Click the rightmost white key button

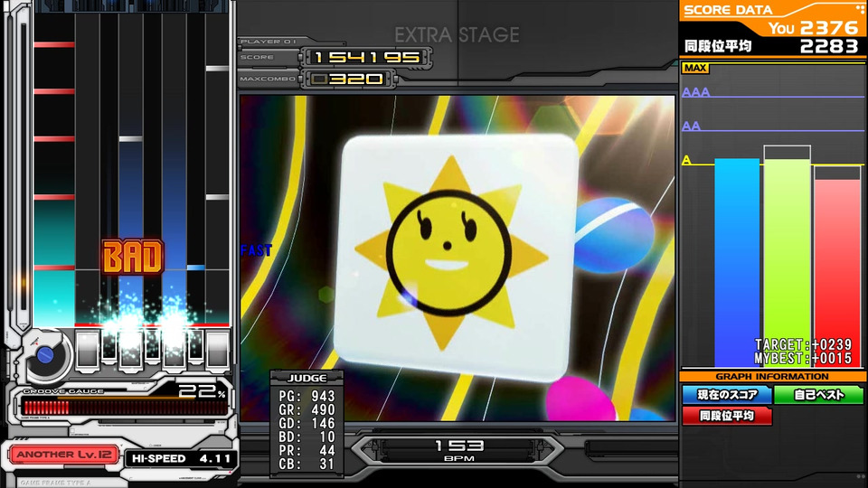217,350
